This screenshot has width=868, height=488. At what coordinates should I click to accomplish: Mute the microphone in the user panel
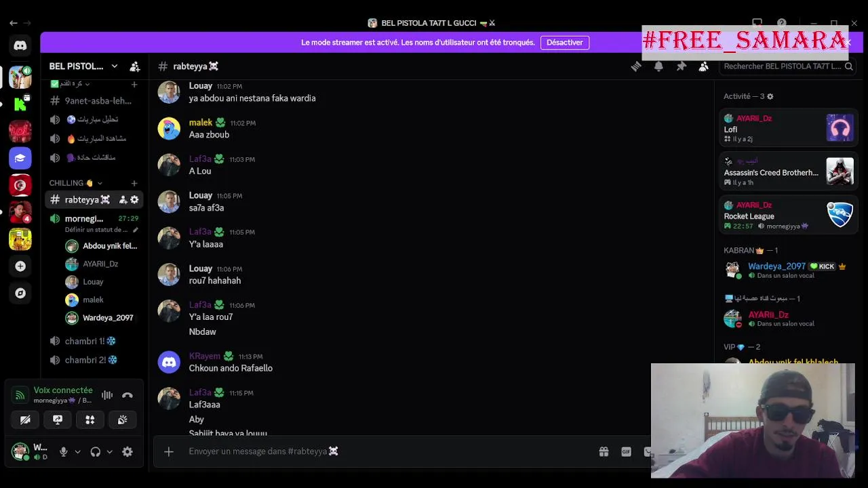[64, 451]
